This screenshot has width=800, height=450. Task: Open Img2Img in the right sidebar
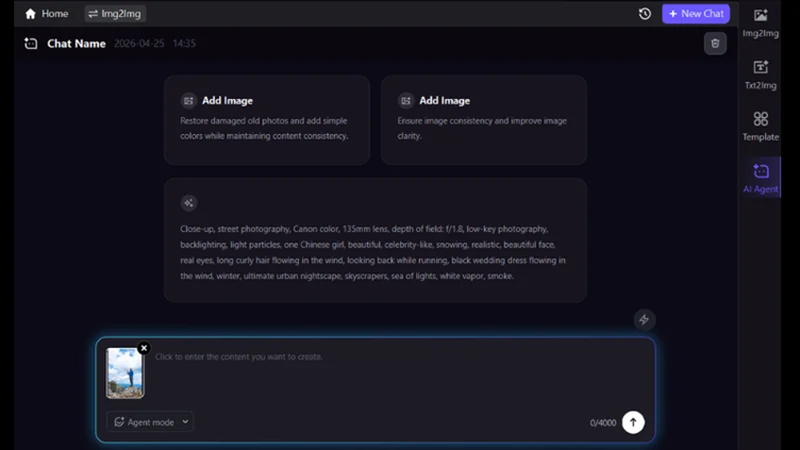click(x=761, y=22)
